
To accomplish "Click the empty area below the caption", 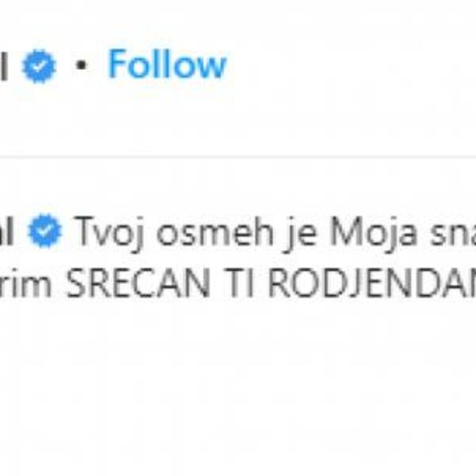I will click(238, 381).
